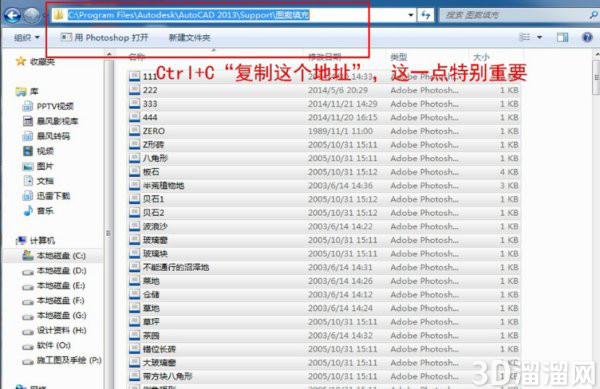
Task: Click the refresh button beside address bar
Action: coord(426,15)
